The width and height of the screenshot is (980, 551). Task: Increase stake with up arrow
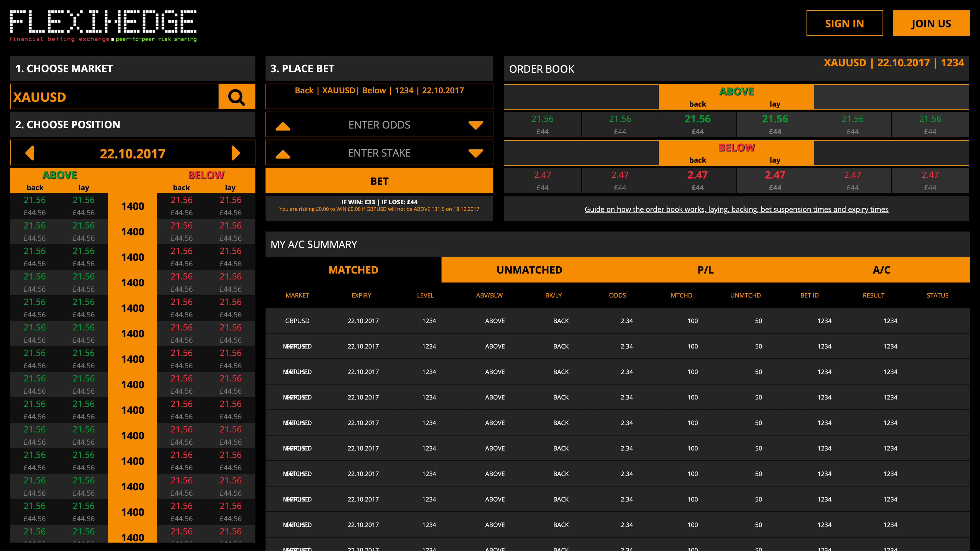click(283, 154)
